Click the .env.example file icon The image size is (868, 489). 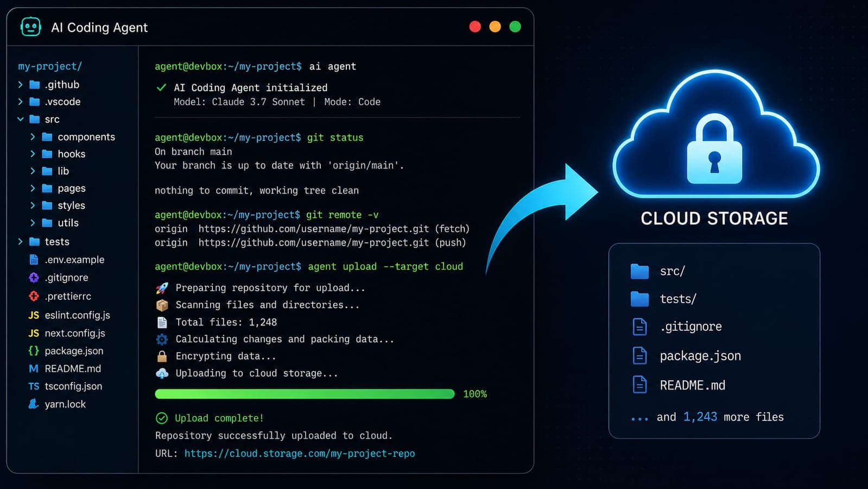(x=34, y=260)
